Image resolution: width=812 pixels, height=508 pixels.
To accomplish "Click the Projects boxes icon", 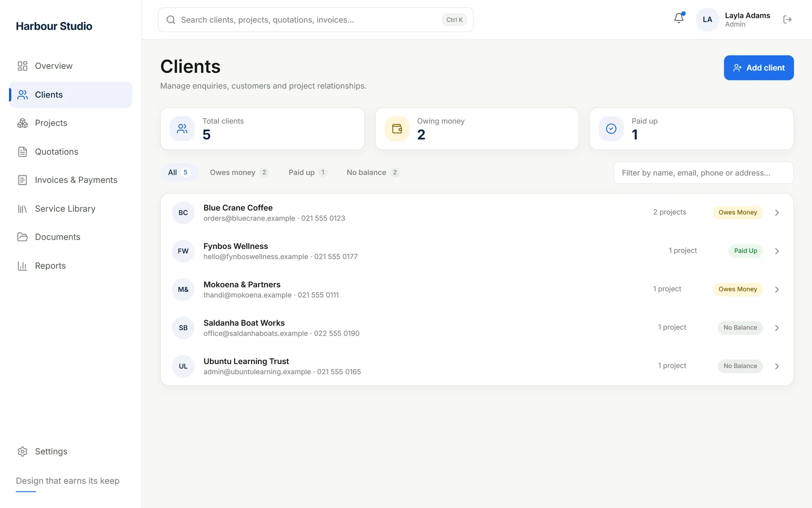I will click(22, 123).
